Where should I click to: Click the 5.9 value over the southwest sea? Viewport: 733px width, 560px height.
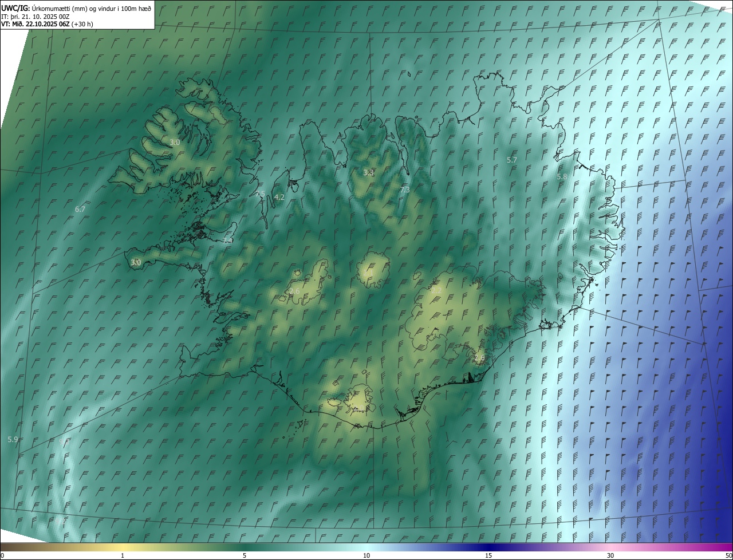tap(13, 439)
